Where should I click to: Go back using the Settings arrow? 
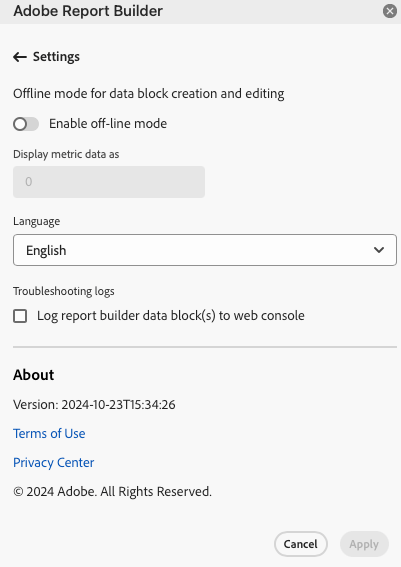point(20,57)
